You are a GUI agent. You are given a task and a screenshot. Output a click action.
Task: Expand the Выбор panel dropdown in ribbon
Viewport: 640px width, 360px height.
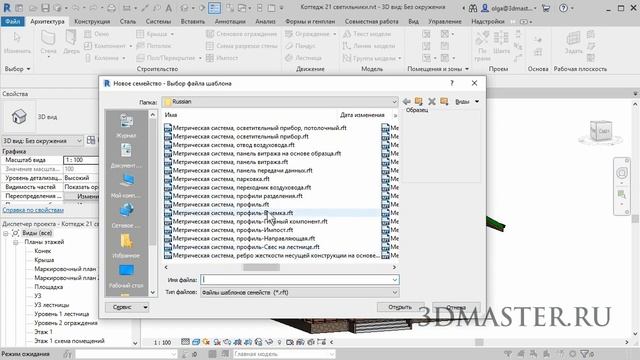pos(17,69)
